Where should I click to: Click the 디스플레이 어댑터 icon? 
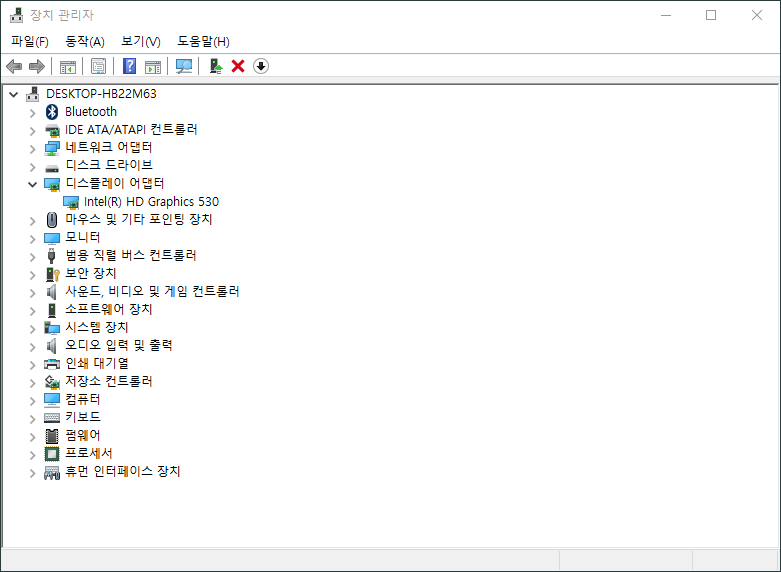coord(52,184)
